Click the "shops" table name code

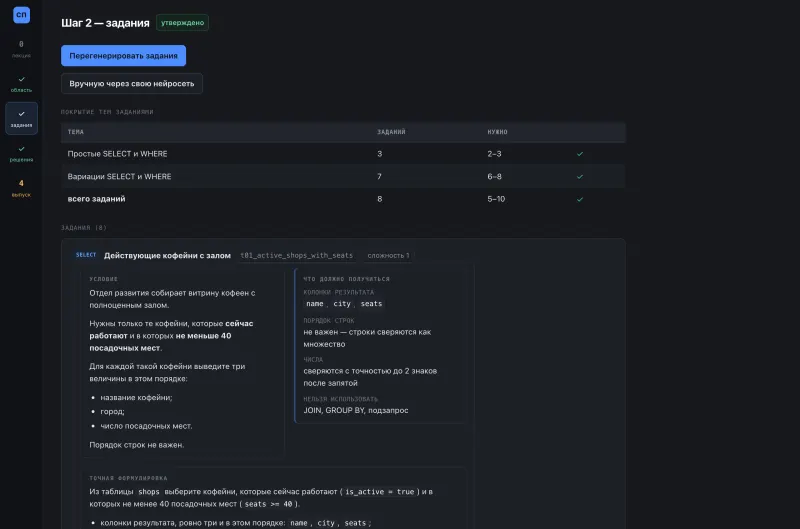coord(149,492)
